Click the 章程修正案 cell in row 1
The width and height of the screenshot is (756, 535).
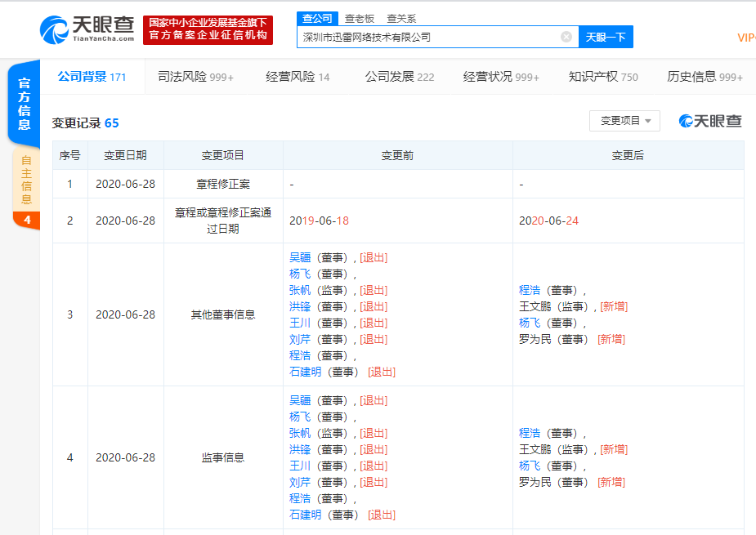pyautogui.click(x=223, y=184)
